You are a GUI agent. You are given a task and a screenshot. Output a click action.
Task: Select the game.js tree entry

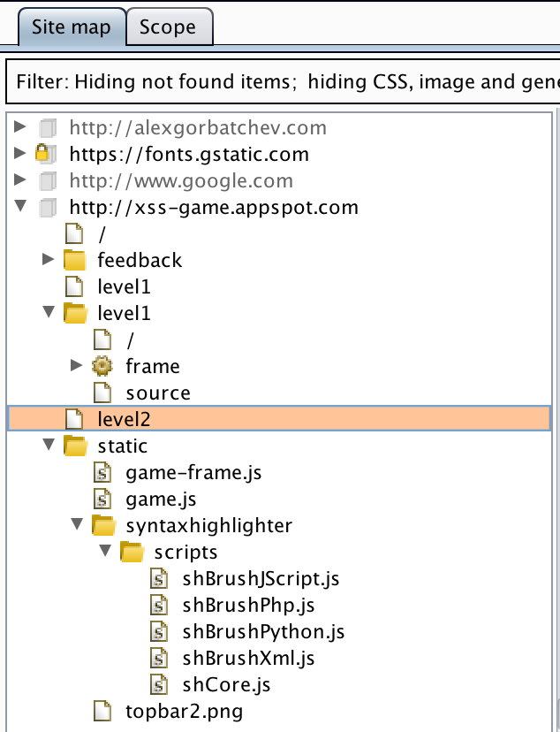point(161,499)
